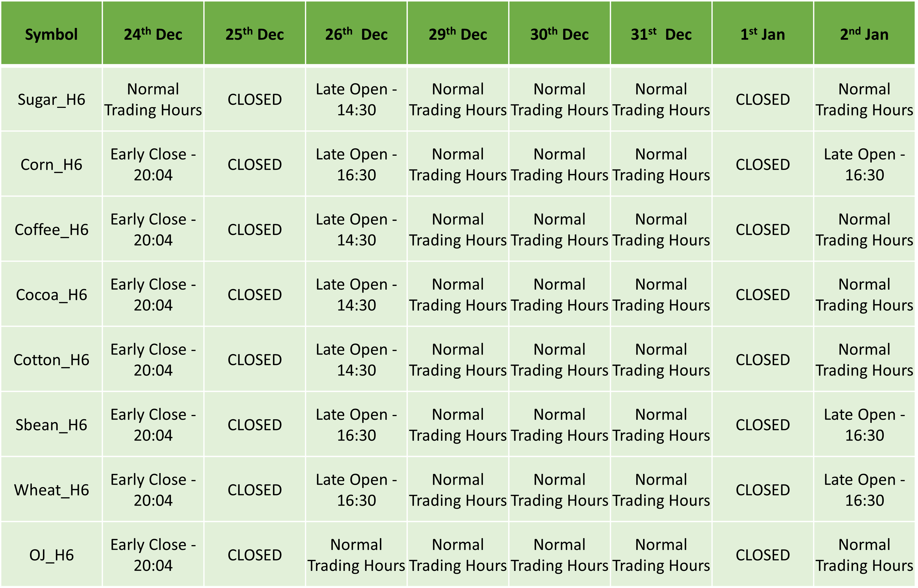Viewport: 918px width, 588px height.
Task: Select Sugar_H6 Normal Trading Hours on 24th Dec
Action: (x=153, y=100)
